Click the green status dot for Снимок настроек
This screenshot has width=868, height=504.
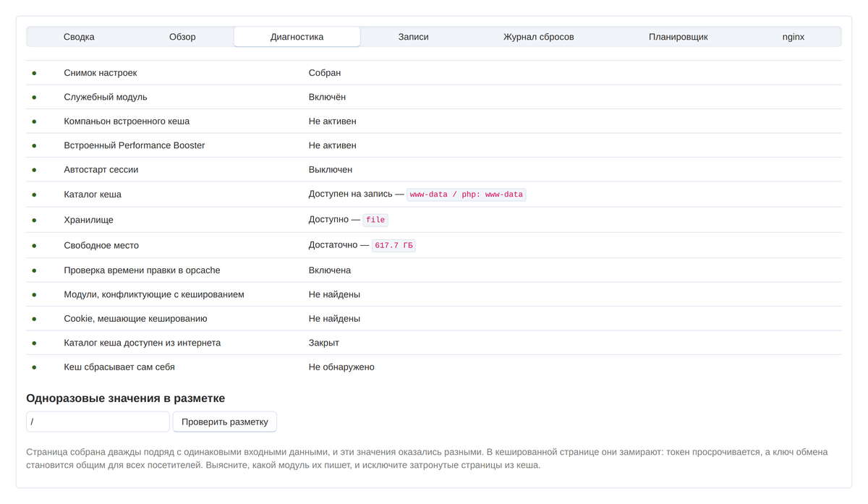34,73
